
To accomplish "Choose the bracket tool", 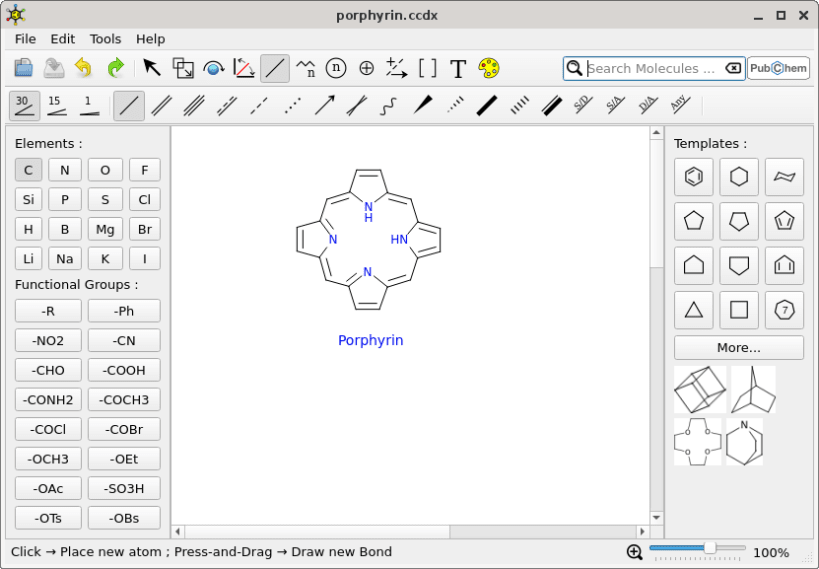I will point(427,68).
